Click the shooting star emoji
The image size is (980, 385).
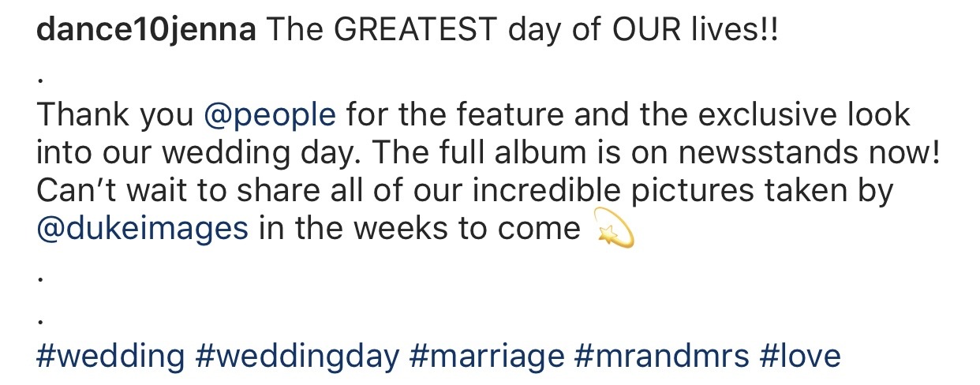[612, 230]
